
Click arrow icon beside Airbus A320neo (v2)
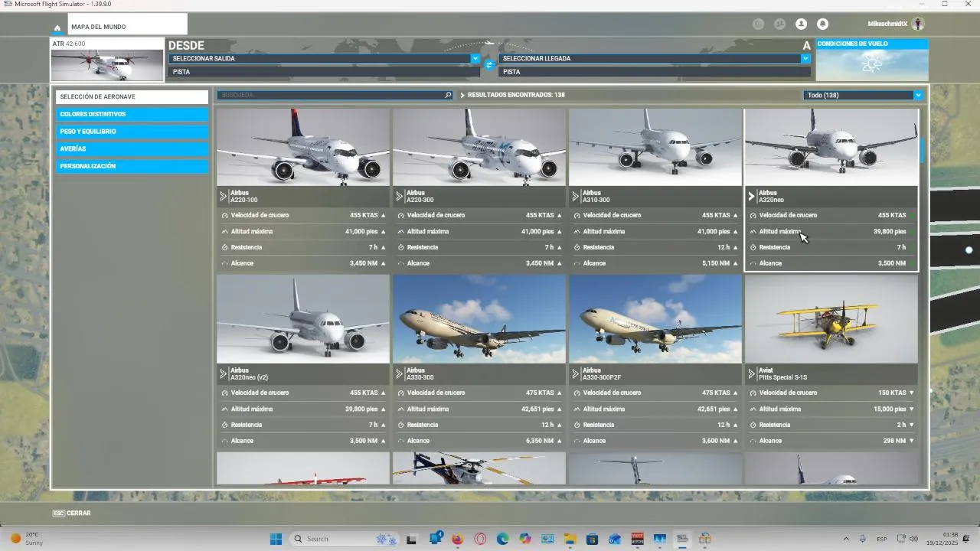pyautogui.click(x=224, y=374)
